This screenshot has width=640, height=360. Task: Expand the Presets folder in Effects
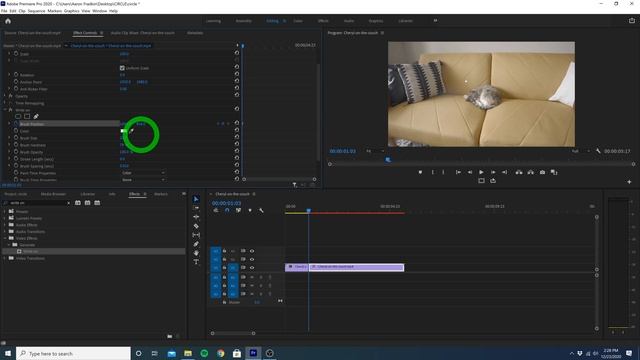tap(5, 211)
